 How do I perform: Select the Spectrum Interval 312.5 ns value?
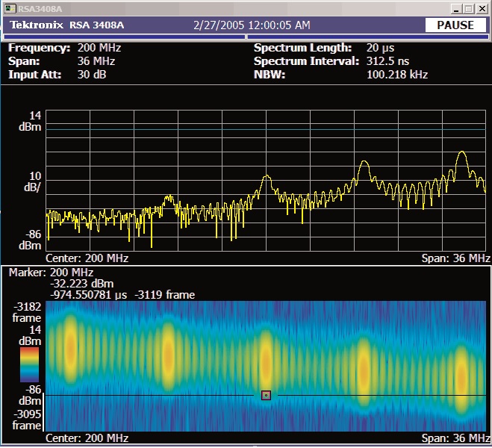[390, 61]
